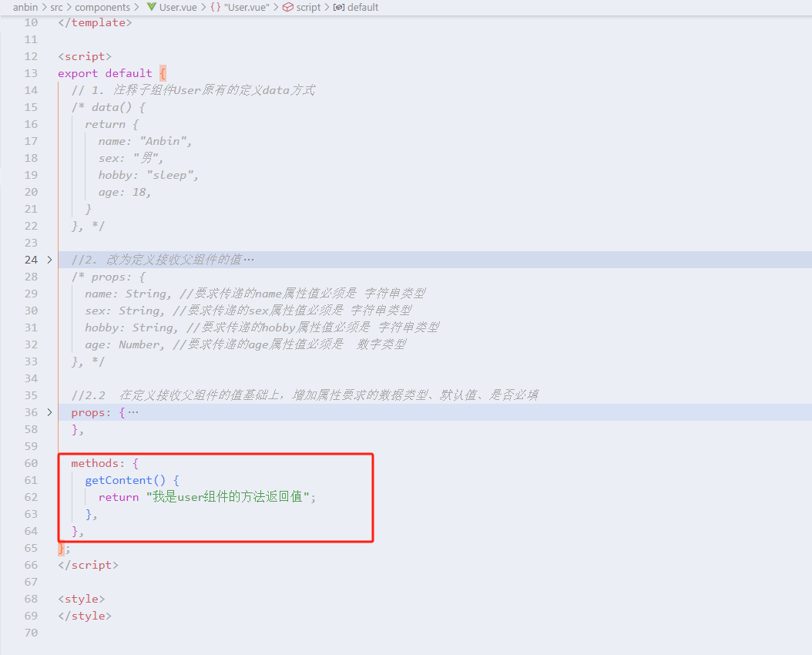Click line number 60 in the gutter
The width and height of the screenshot is (812, 655).
point(31,463)
